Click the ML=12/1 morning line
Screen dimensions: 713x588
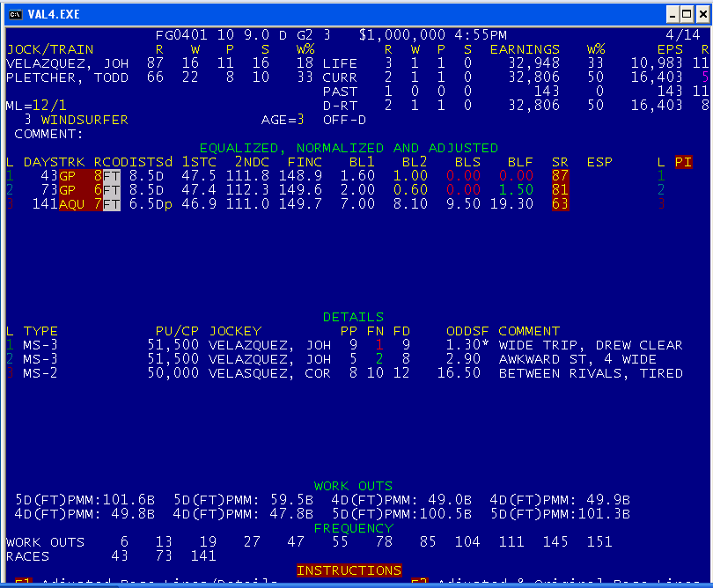coord(36,106)
